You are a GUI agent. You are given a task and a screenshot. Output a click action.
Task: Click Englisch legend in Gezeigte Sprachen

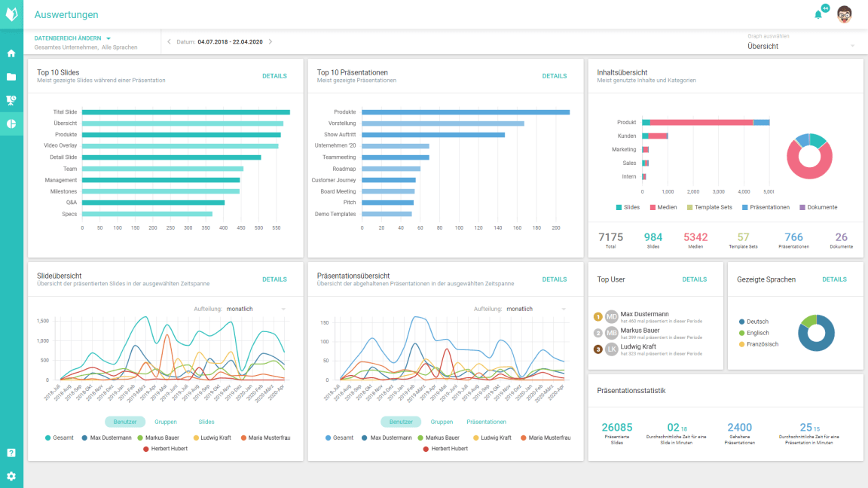(x=754, y=333)
